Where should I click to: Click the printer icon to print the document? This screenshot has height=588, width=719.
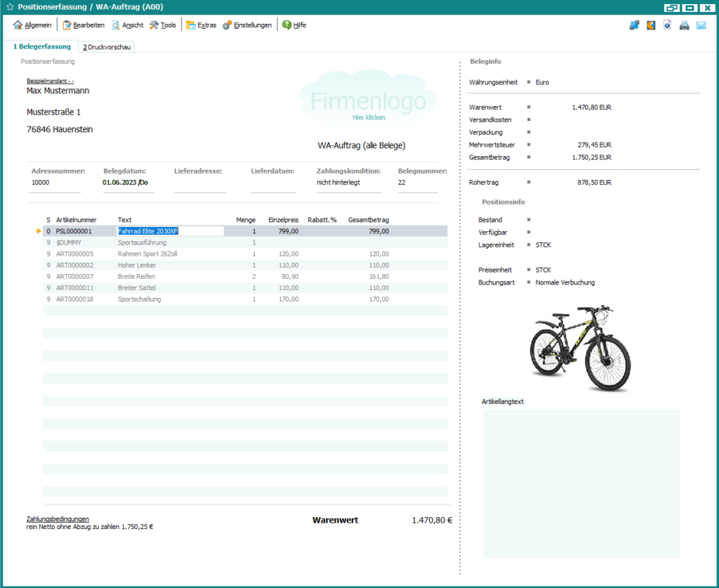[684, 25]
